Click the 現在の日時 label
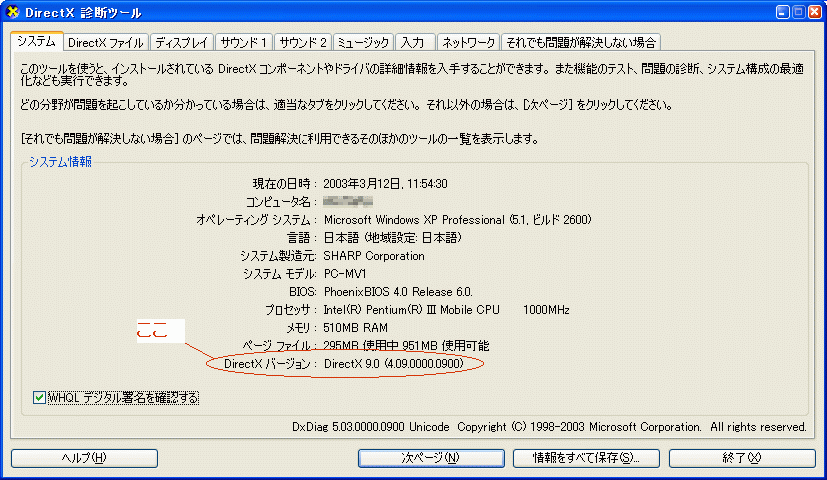 [x=284, y=184]
